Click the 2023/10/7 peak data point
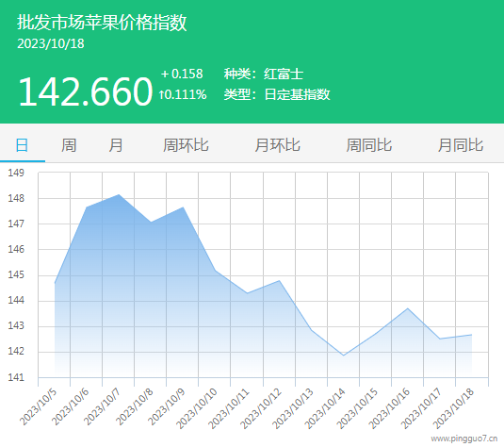 119,194
